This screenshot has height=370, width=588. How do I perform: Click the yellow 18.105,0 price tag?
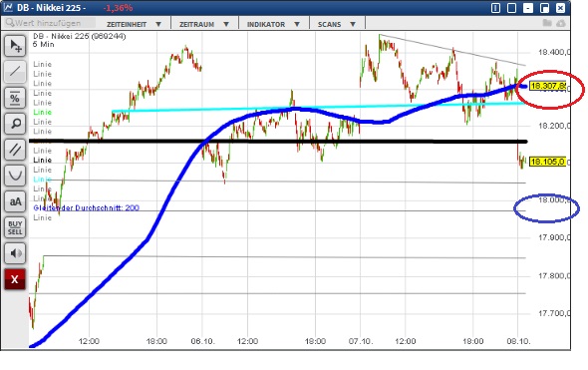pyautogui.click(x=547, y=162)
